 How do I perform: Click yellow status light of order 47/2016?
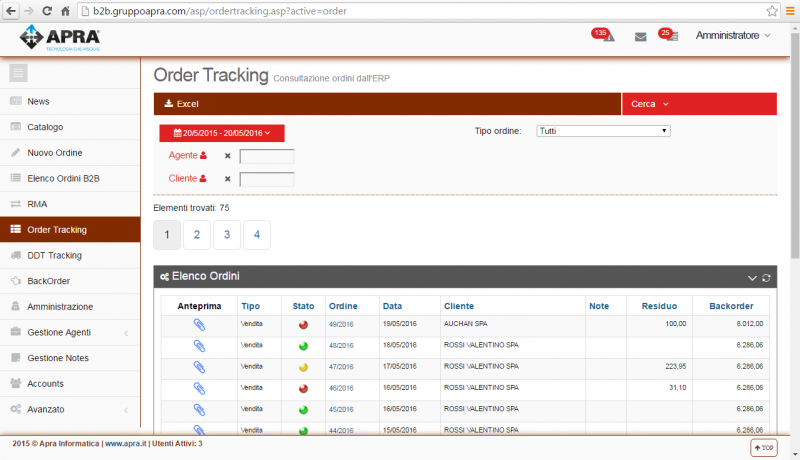click(303, 367)
